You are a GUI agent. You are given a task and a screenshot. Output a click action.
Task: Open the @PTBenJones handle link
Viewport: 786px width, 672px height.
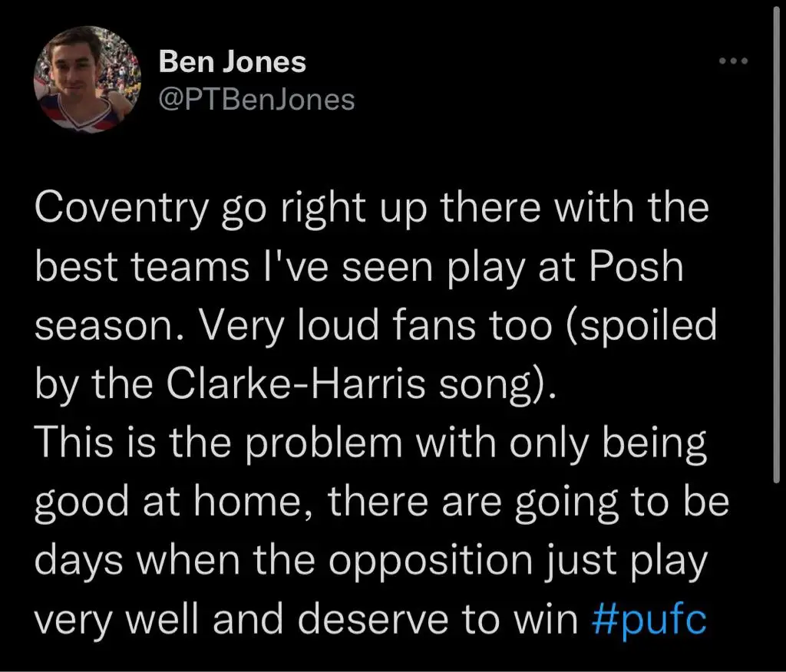click(256, 99)
